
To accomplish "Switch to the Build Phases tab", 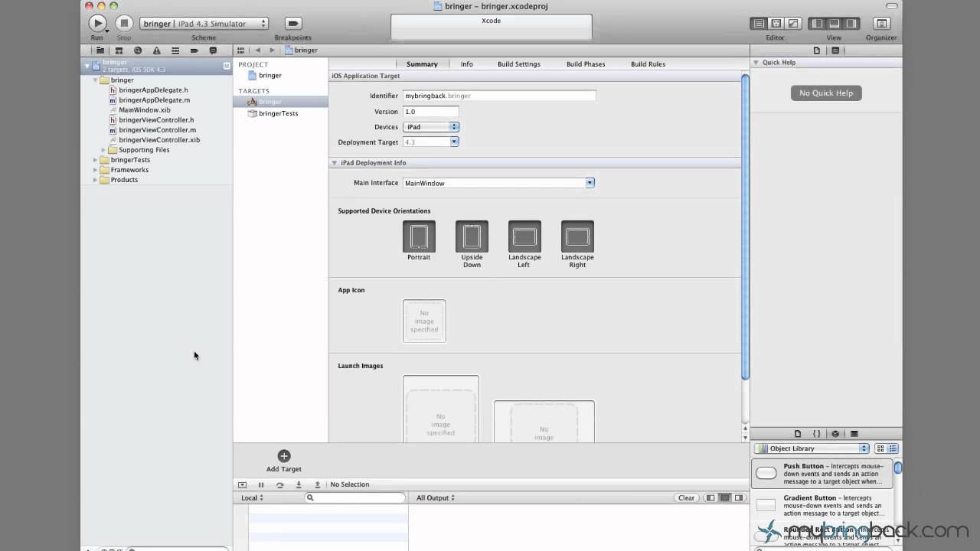I will tap(586, 64).
